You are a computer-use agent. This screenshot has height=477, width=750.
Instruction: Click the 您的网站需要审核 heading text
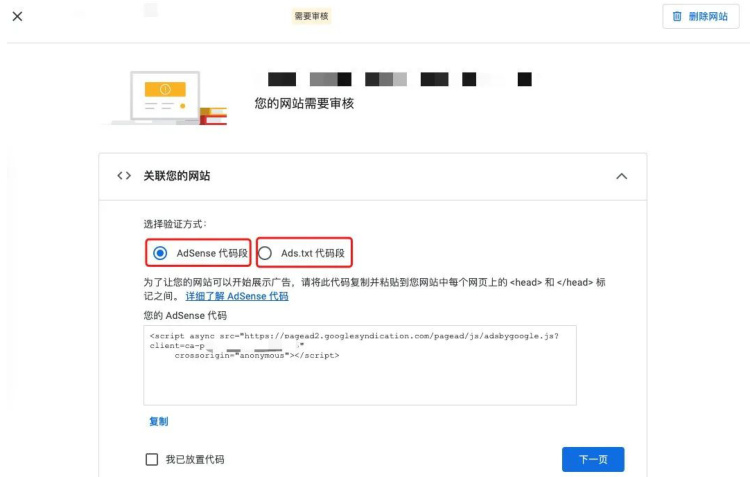[304, 103]
